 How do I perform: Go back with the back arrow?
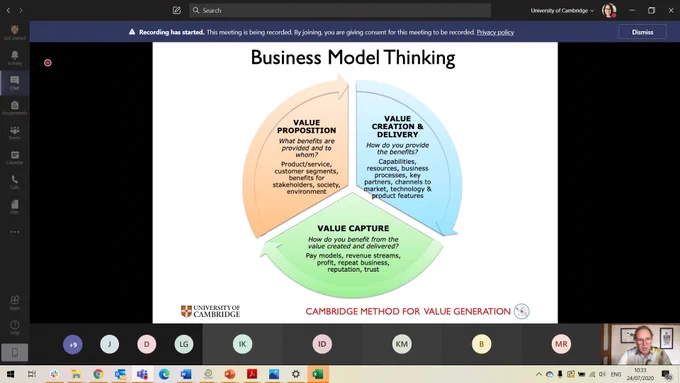[8, 10]
